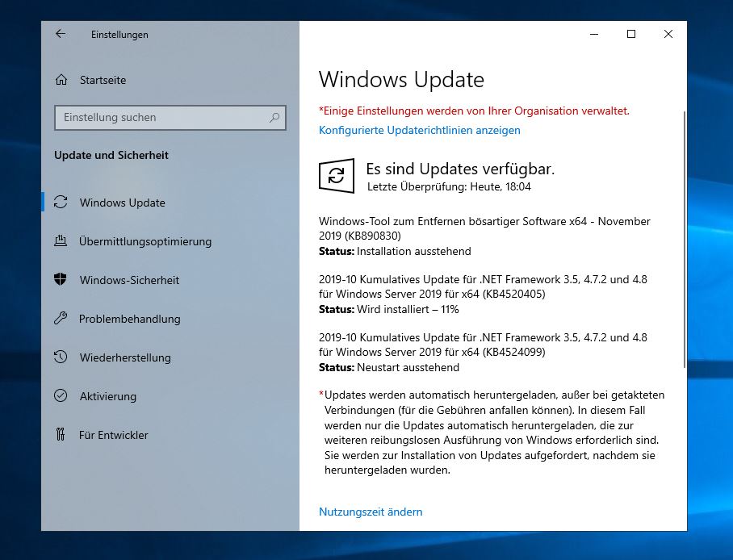Click the Aktivierung checkmark icon
The width and height of the screenshot is (733, 560).
coord(61,395)
